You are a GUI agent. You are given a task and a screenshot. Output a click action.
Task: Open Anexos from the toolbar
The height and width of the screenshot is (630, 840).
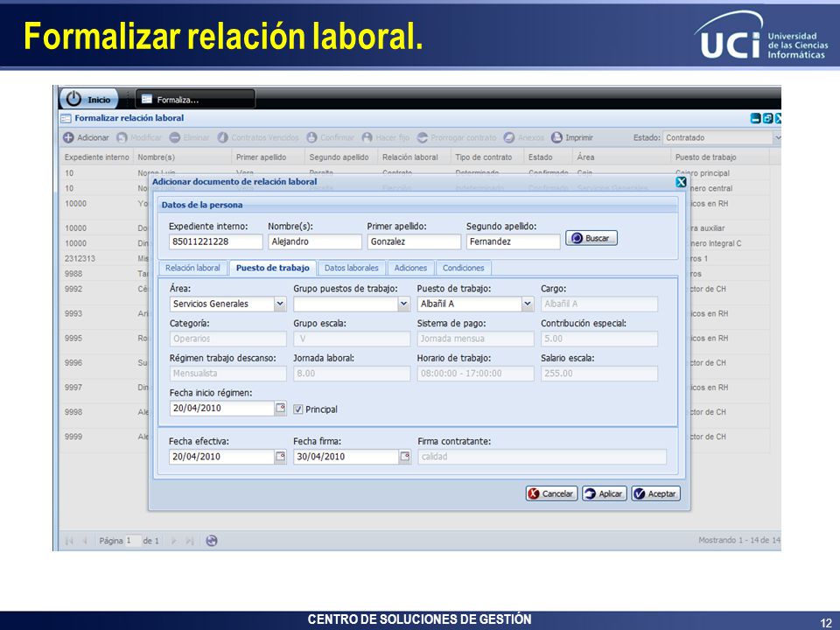[524, 137]
